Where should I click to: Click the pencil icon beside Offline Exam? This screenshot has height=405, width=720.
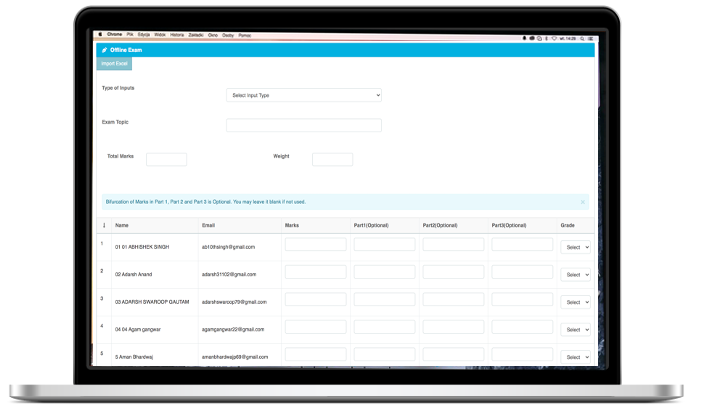pyautogui.click(x=104, y=50)
